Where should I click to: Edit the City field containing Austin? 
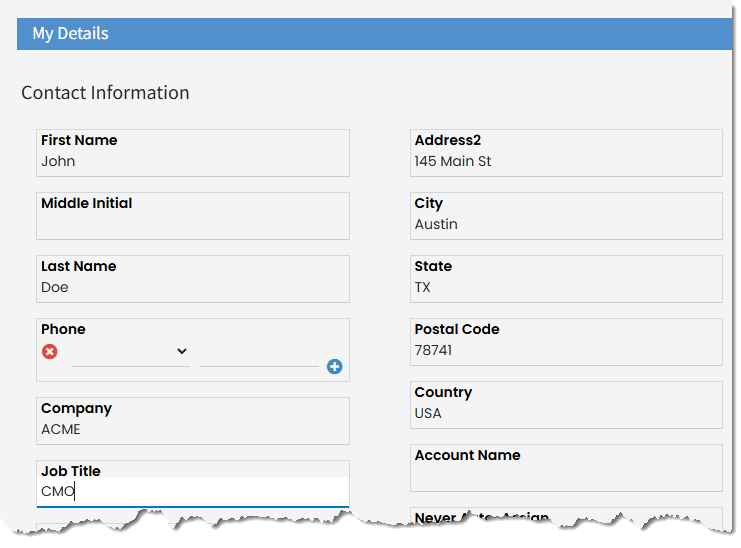click(x=566, y=216)
